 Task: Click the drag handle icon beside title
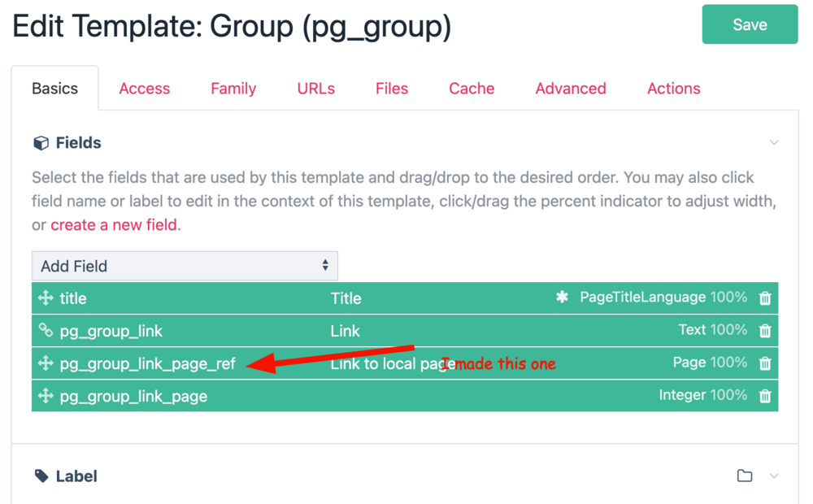pos(46,298)
